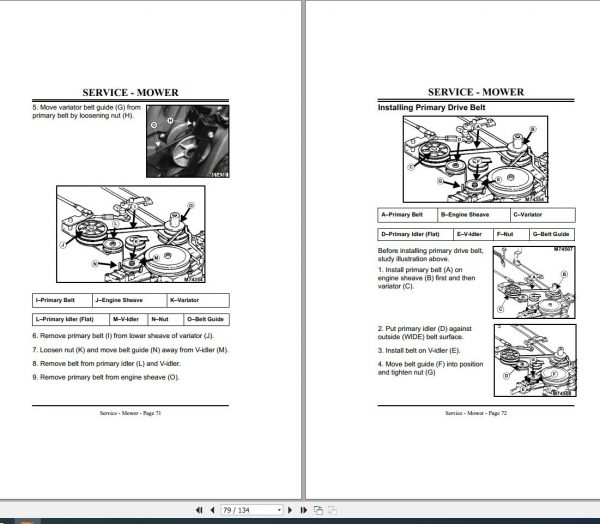The height and width of the screenshot is (524, 600).
Task: Click the 'O–Belt Guide' table cell
Action: [x=207, y=319]
